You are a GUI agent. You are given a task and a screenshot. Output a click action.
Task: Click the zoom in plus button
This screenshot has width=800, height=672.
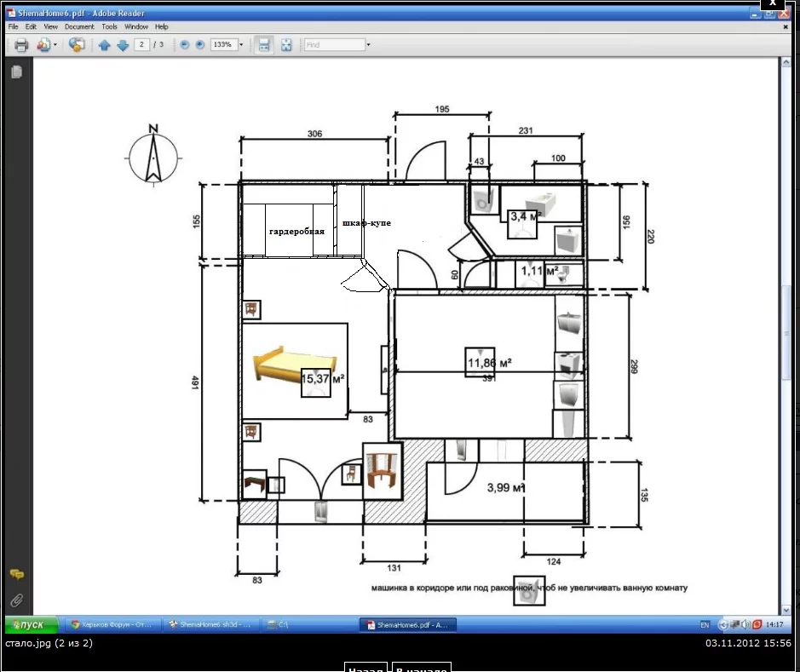[200, 45]
